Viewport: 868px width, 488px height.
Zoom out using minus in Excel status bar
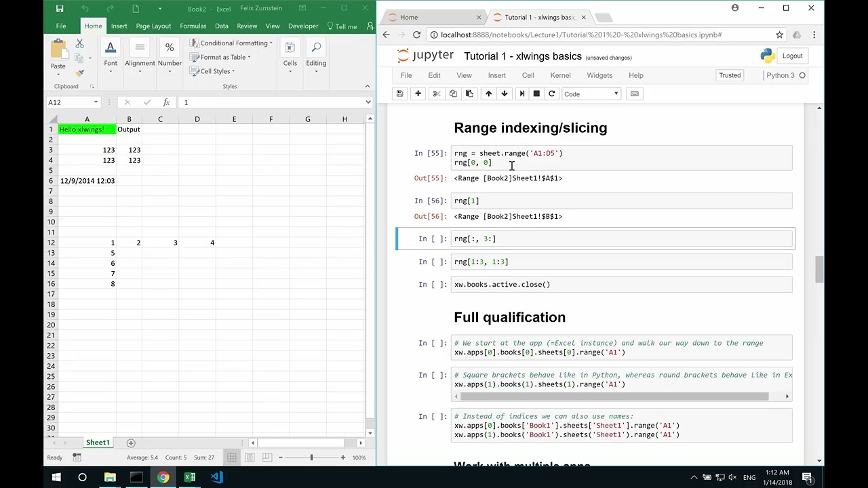281,457
